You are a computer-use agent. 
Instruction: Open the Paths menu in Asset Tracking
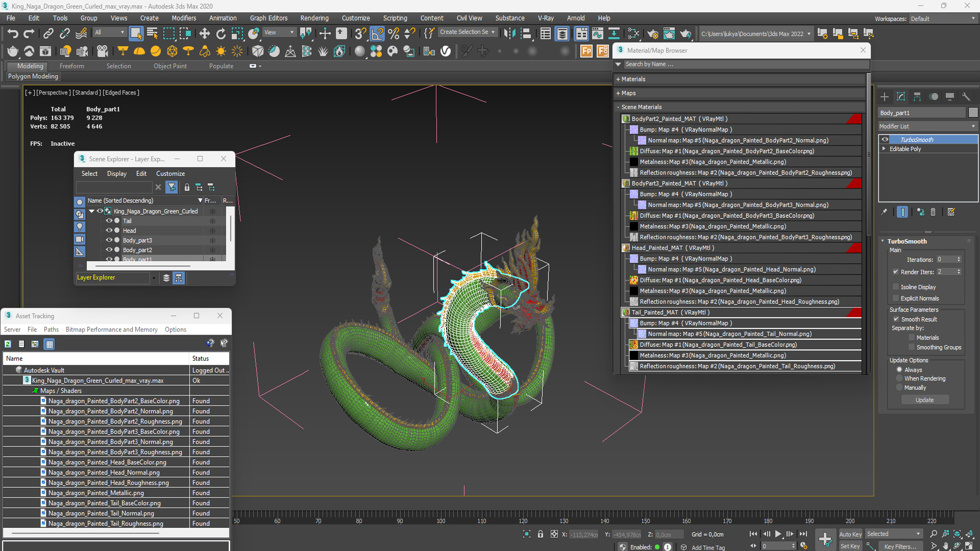pos(51,330)
